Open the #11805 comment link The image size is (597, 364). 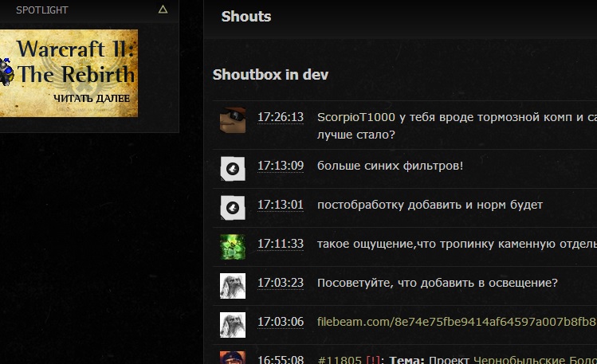click(x=340, y=360)
